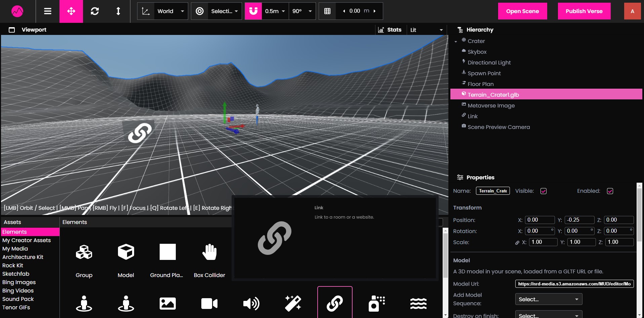
Task: Click Open Scene button
Action: tap(522, 11)
